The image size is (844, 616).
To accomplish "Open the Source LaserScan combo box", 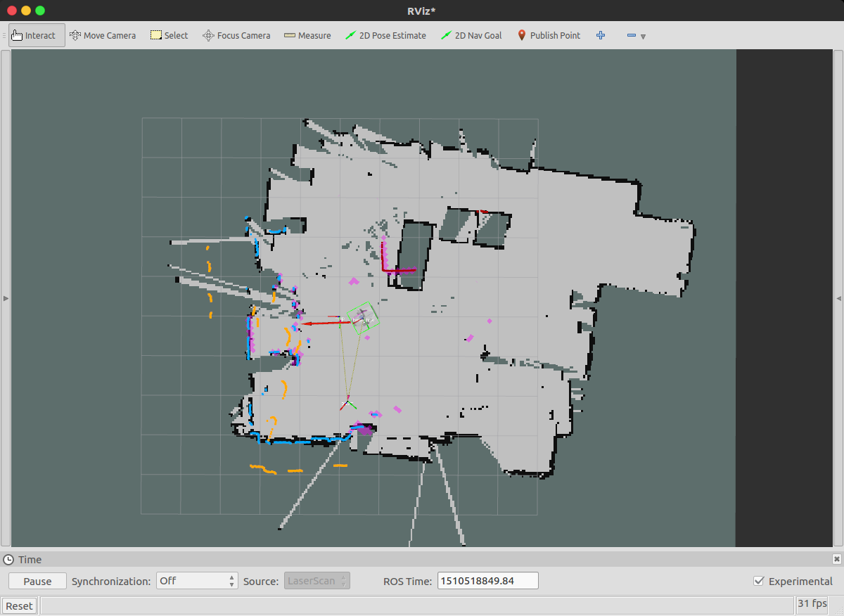I will [x=317, y=581].
